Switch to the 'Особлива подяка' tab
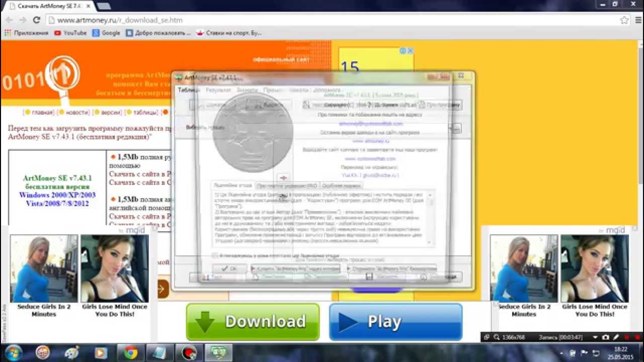644x362 pixels. (341, 185)
